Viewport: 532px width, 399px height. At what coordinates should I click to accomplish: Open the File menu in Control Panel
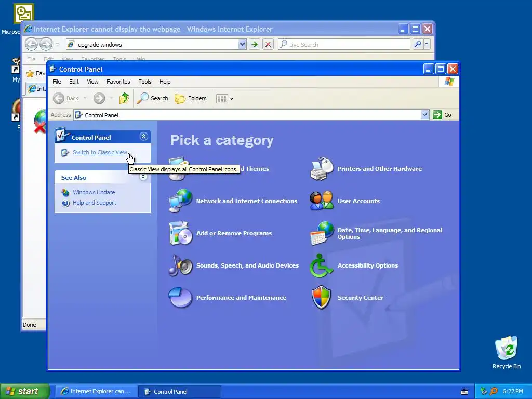click(x=57, y=82)
